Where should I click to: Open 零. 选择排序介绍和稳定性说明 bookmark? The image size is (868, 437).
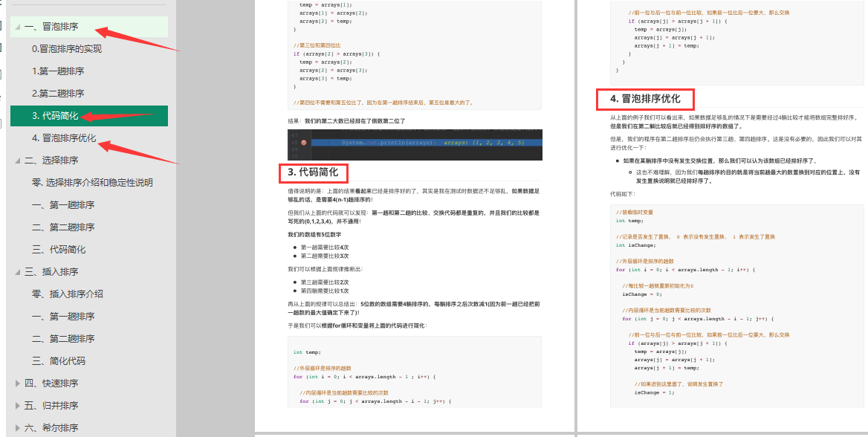click(92, 182)
